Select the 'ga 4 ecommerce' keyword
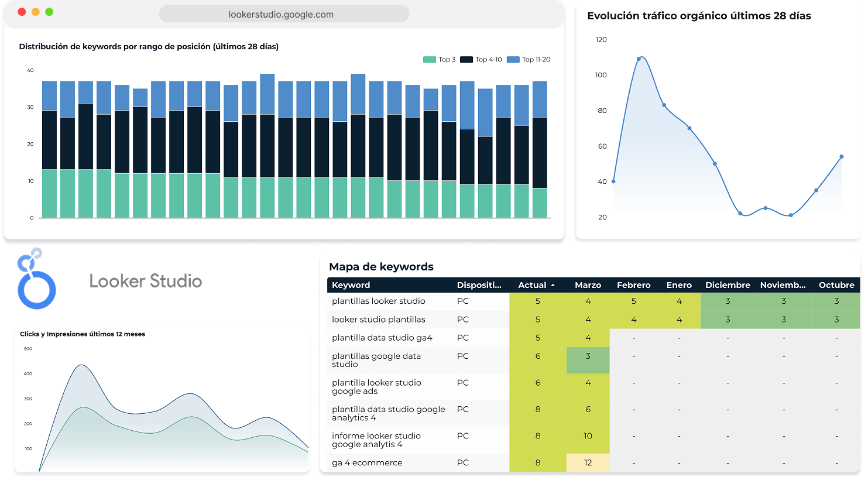This screenshot has height=487, width=868. pyautogui.click(x=367, y=462)
